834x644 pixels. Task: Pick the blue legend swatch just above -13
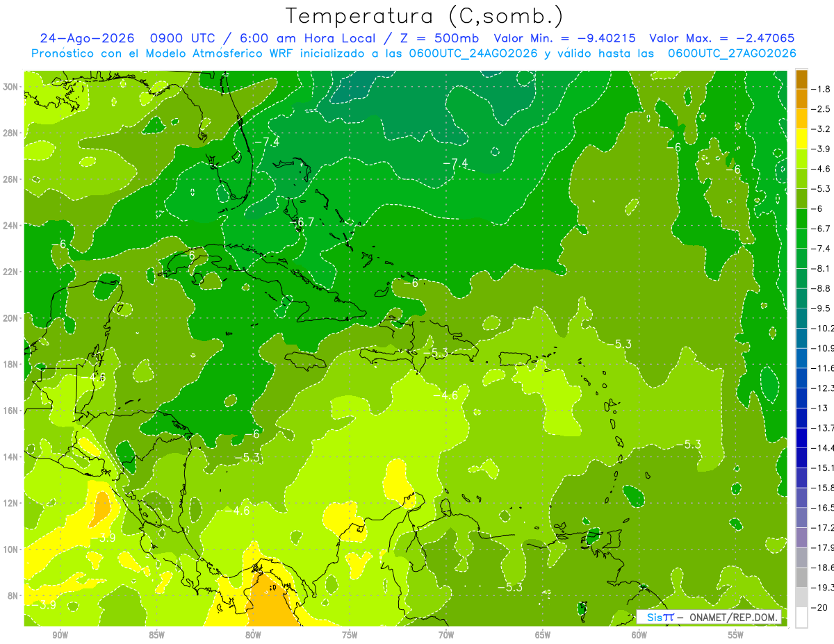(801, 398)
